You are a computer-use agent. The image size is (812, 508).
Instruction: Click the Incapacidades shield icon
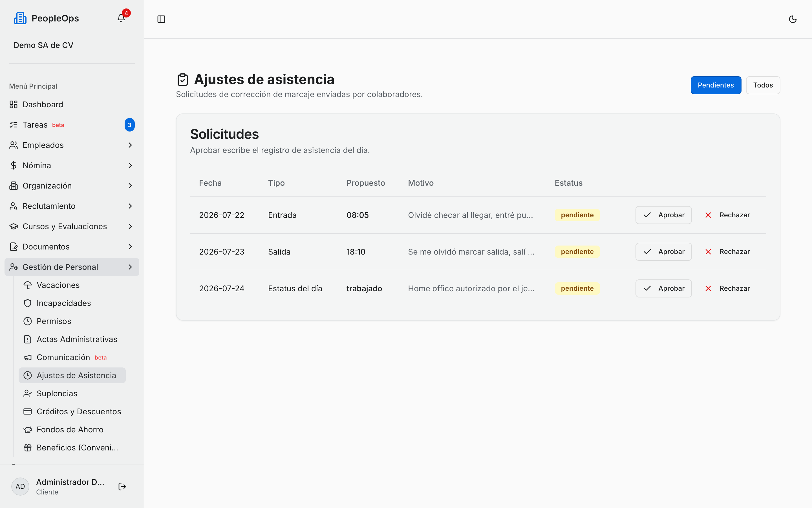click(28, 303)
